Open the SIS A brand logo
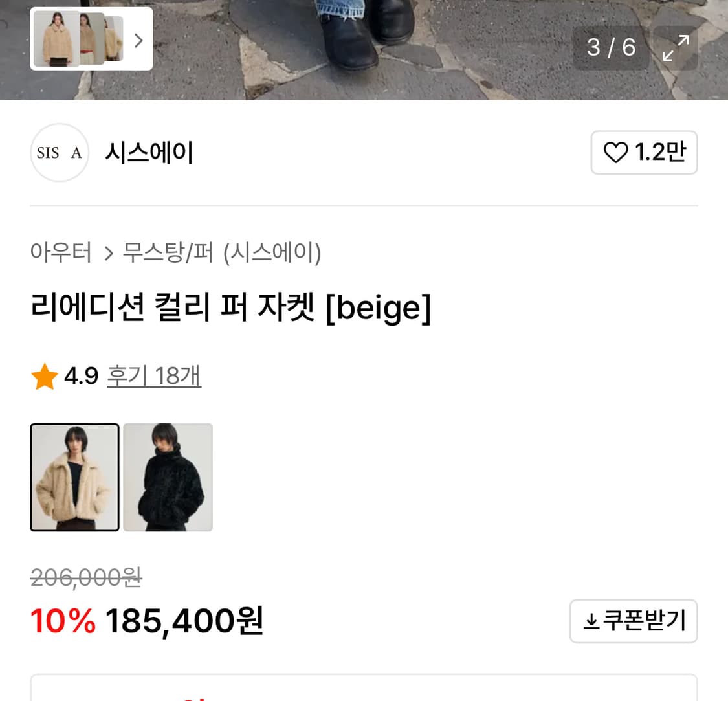Screen dimensions: 728x701 tap(59, 152)
